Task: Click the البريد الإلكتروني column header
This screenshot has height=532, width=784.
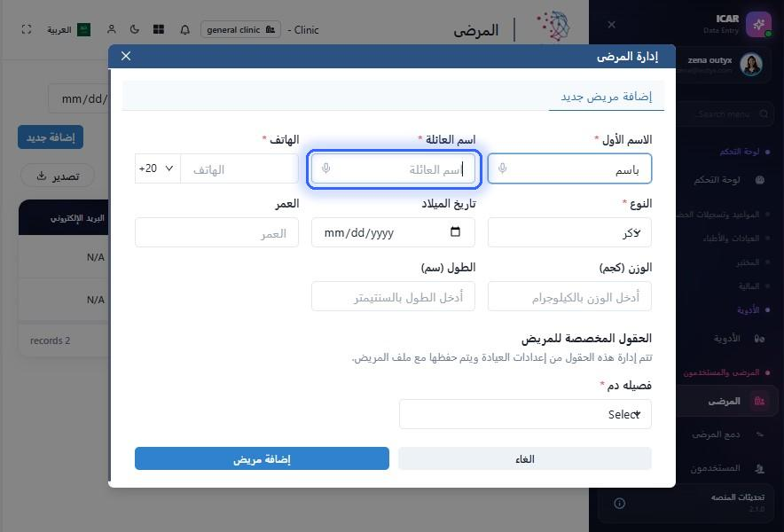Action: coord(77,218)
